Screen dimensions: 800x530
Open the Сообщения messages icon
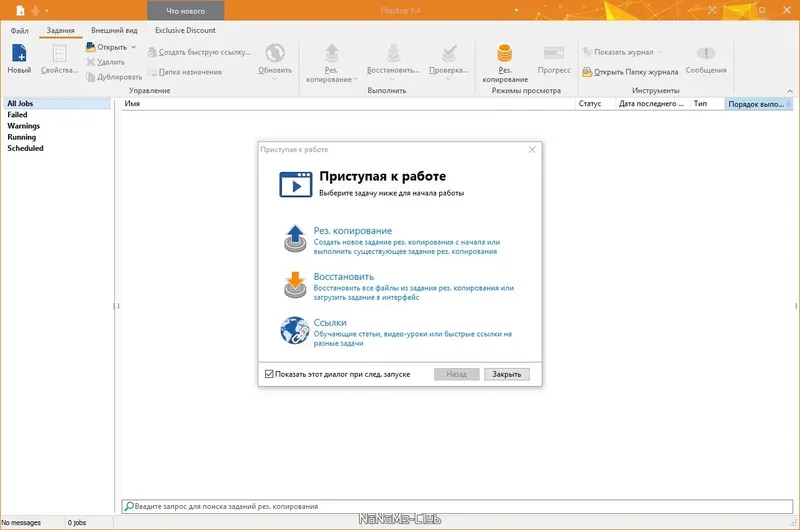(706, 53)
